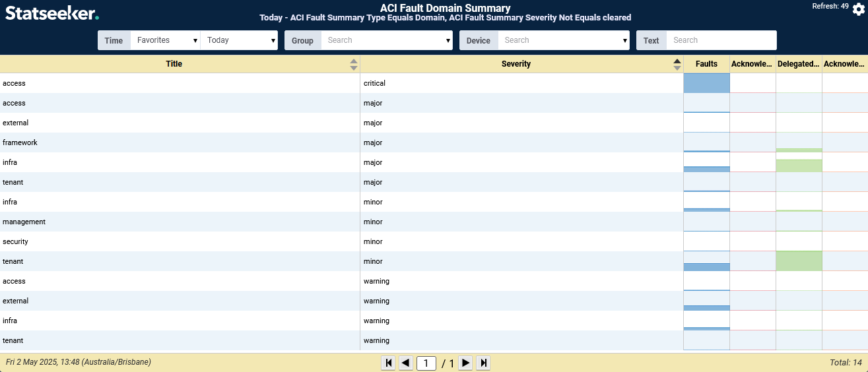Click Delegated bar for infra major row
Viewport: 868px width, 372px height.
(799, 166)
